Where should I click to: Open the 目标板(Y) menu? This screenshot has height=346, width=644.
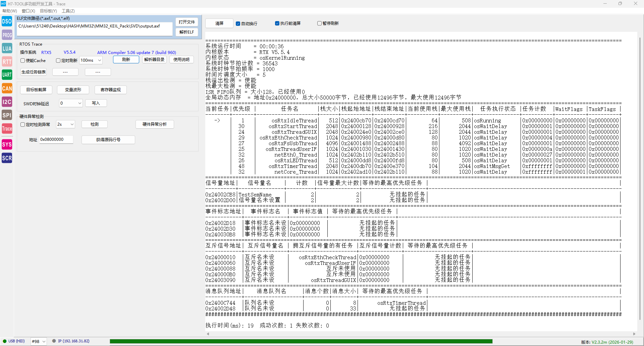[x=48, y=11]
